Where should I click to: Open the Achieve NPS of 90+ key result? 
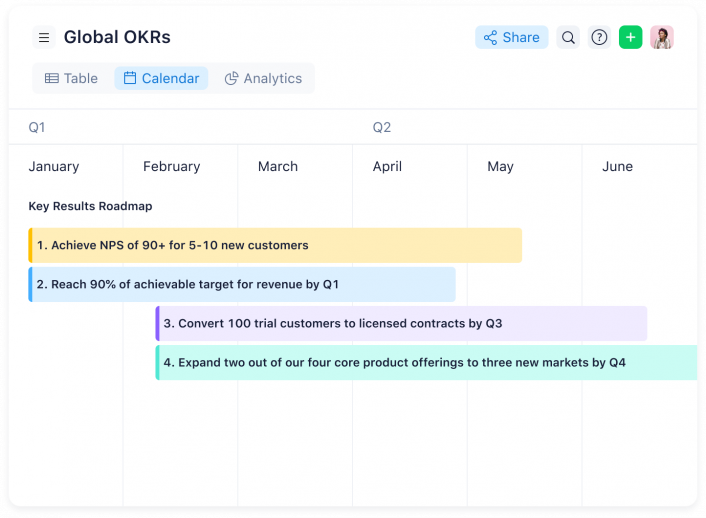pyautogui.click(x=275, y=245)
